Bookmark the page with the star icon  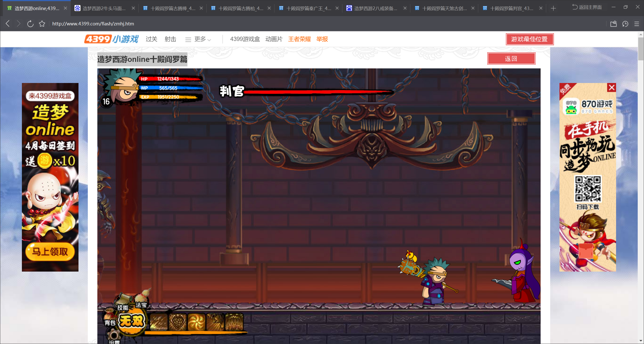coord(42,24)
